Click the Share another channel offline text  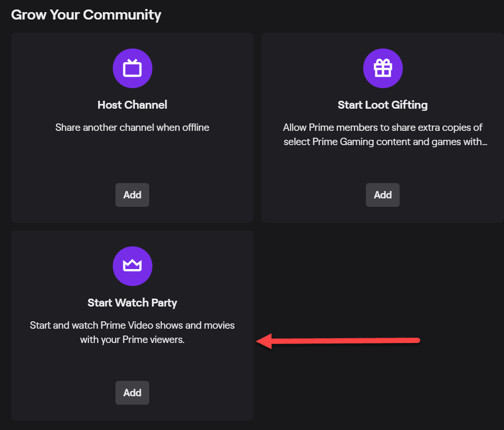pos(132,127)
